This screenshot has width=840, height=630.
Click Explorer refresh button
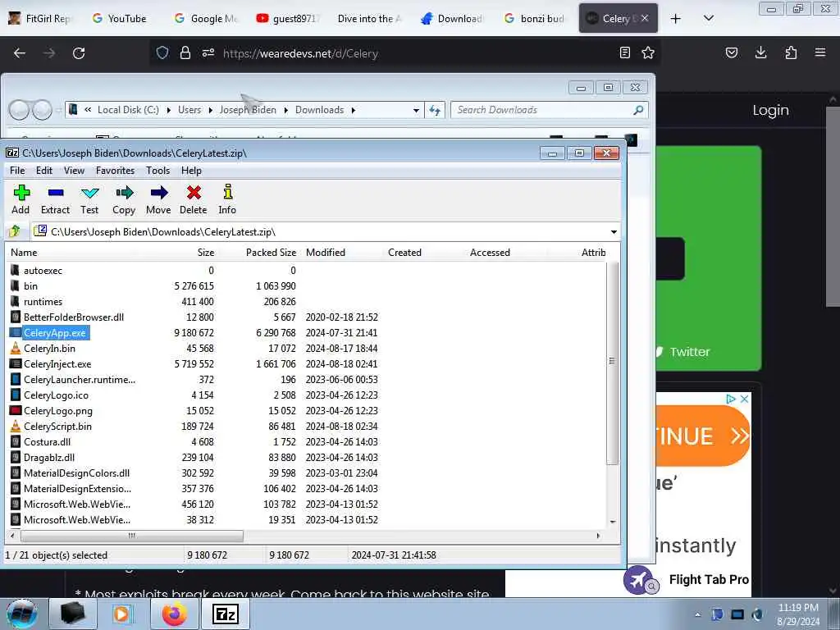[435, 111]
